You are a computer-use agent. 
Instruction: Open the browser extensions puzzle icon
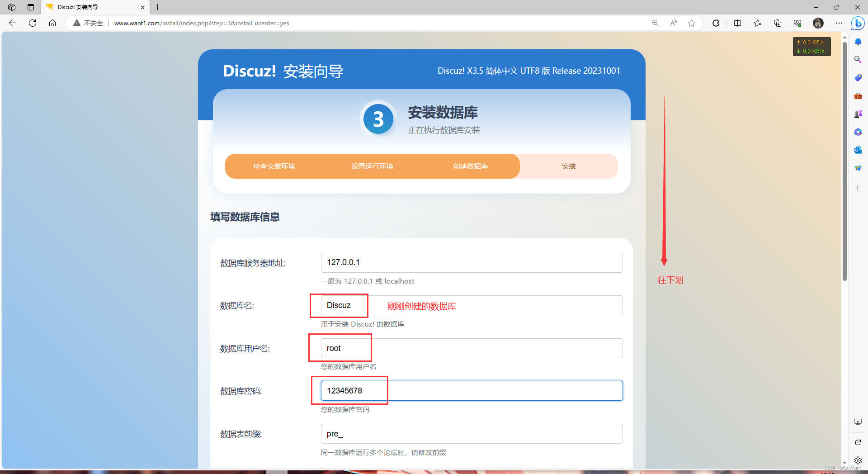tap(716, 23)
